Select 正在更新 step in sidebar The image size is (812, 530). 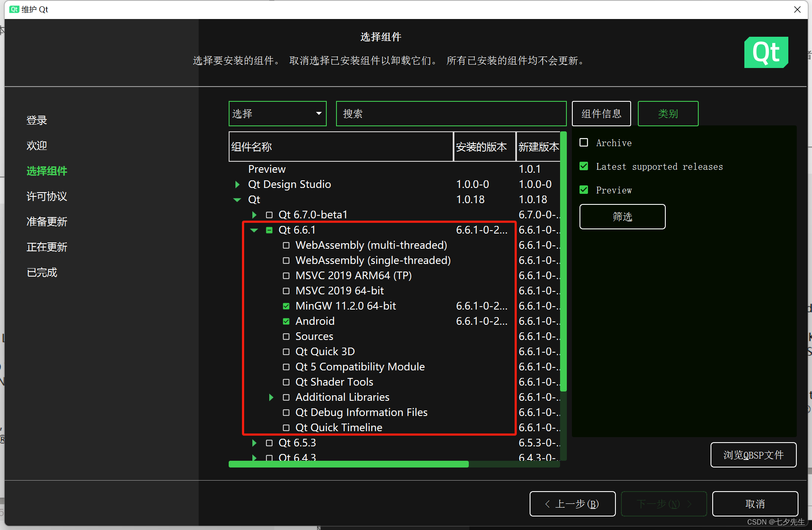pos(47,247)
